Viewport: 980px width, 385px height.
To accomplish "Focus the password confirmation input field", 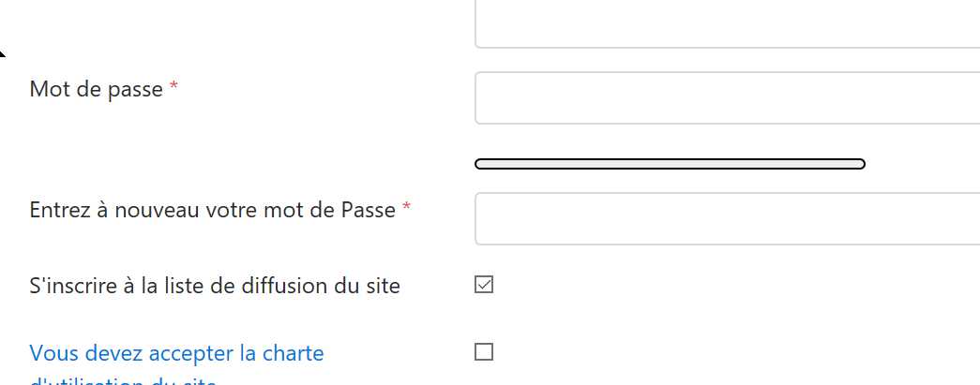I will 727,218.
